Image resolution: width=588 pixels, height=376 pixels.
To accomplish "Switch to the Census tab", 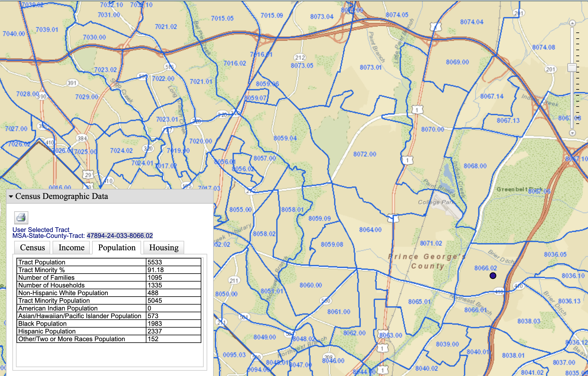I will point(32,248).
